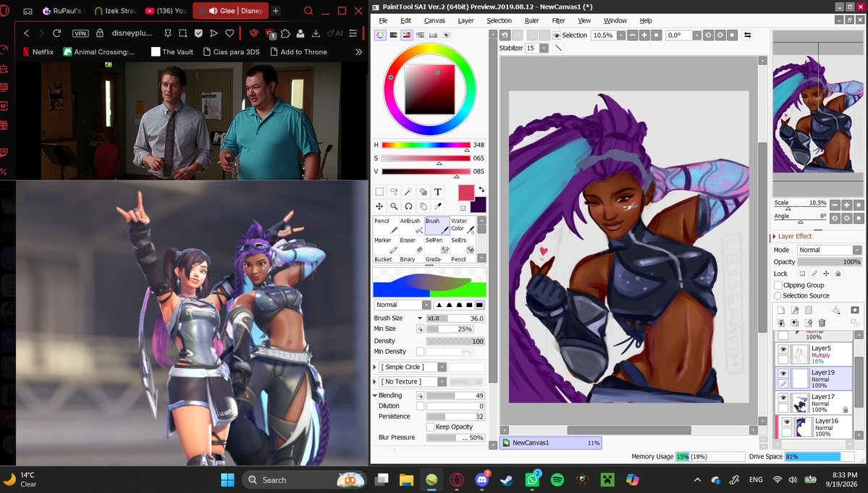Click the Windows taskbar Search box
Screen dimensions: 868x493
[x=303, y=480]
